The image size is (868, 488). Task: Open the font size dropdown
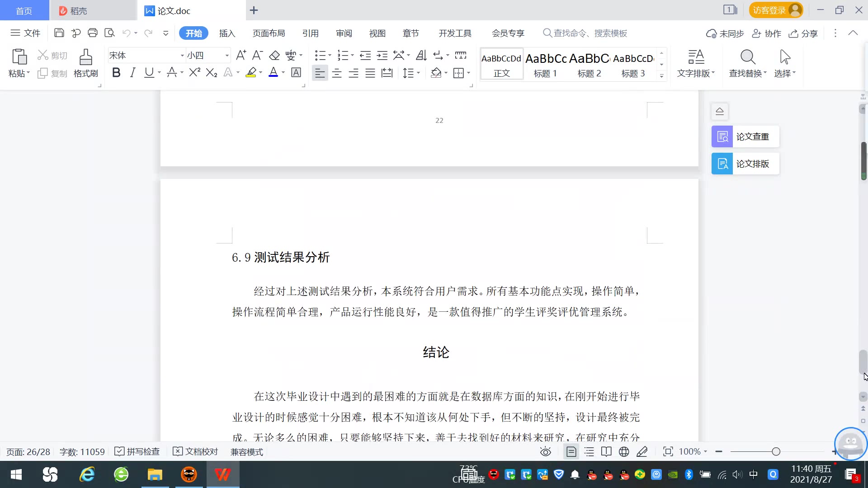(227, 56)
